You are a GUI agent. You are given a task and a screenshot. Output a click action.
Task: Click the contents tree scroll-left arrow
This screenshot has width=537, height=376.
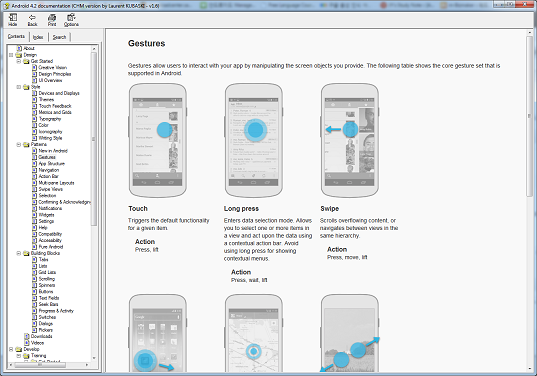pyautogui.click(x=11, y=365)
